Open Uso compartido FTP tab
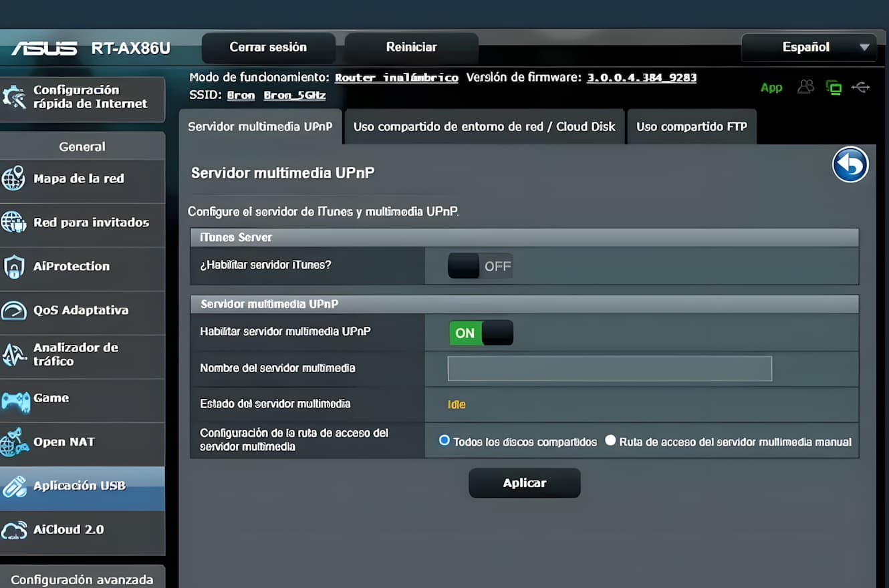This screenshot has width=889, height=588. (692, 126)
